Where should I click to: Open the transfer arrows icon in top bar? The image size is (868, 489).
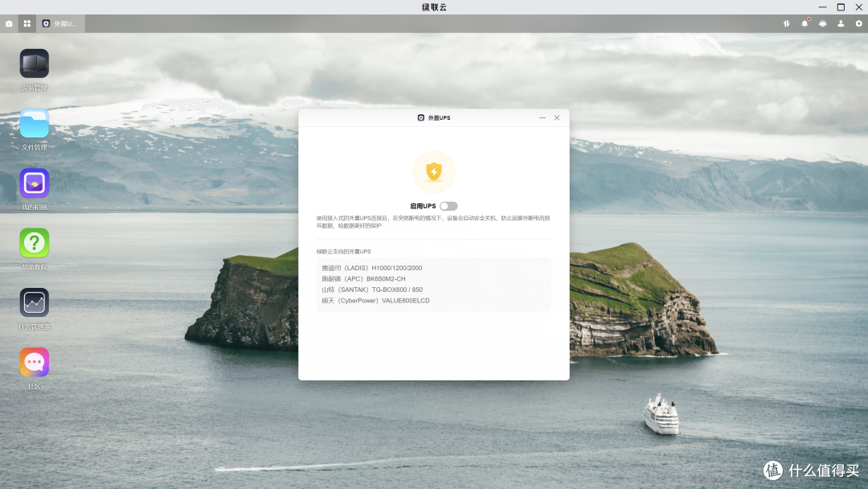point(786,24)
